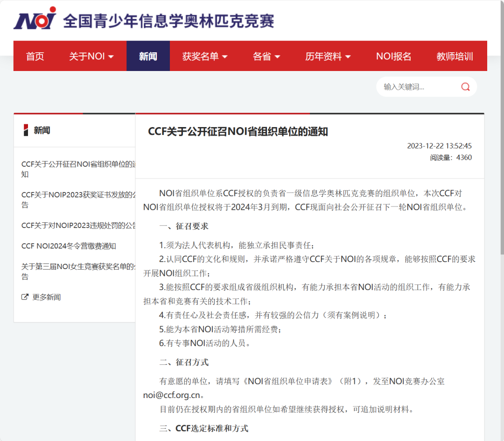Open the 各省 navigation item
The height and width of the screenshot is (441, 504).
coord(262,56)
